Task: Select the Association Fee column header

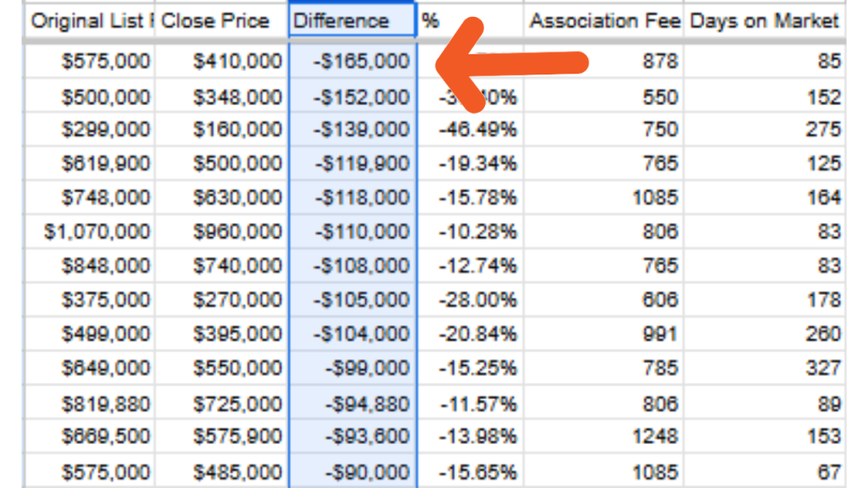Action: coord(604,20)
